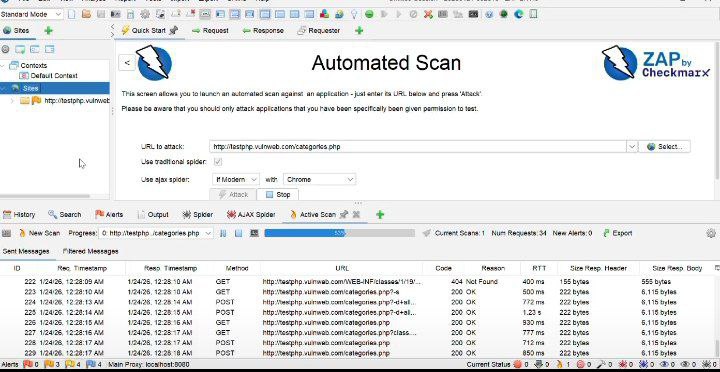Close the Active Scan tab
The height and width of the screenshot is (372, 720).
(356, 214)
